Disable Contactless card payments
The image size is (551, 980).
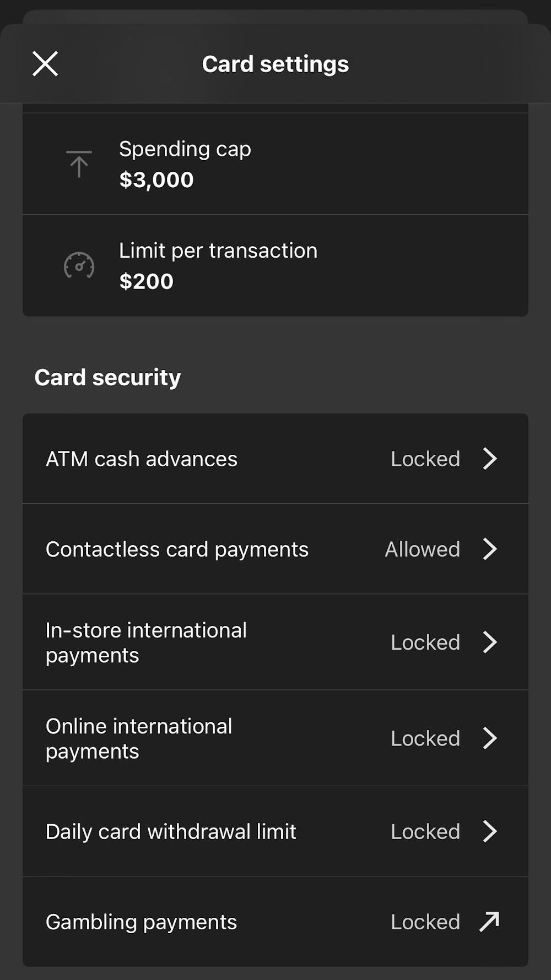[275, 549]
